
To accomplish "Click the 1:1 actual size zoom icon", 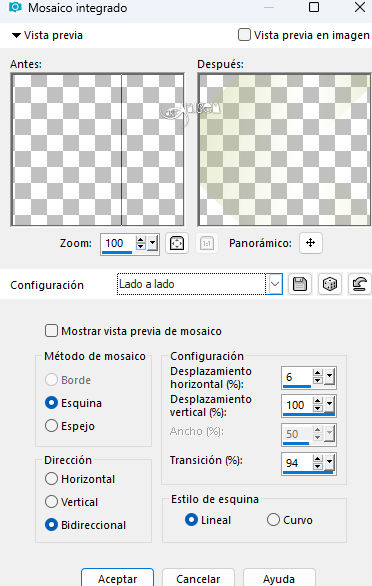I will coord(207,244).
